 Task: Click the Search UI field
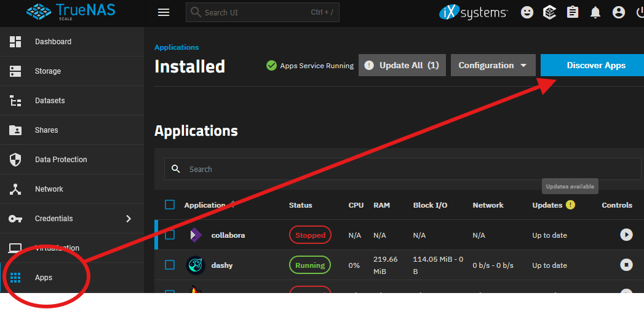tap(263, 12)
